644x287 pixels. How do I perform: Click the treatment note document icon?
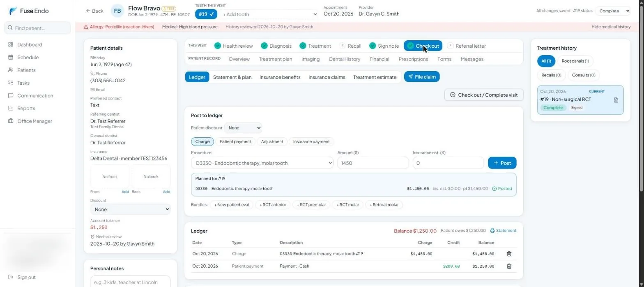tap(616, 100)
